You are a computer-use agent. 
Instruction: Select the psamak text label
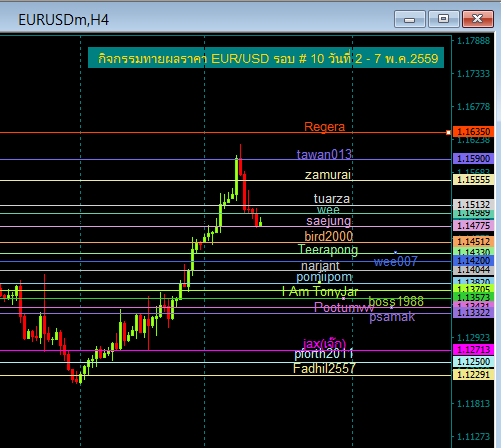pyautogui.click(x=392, y=317)
